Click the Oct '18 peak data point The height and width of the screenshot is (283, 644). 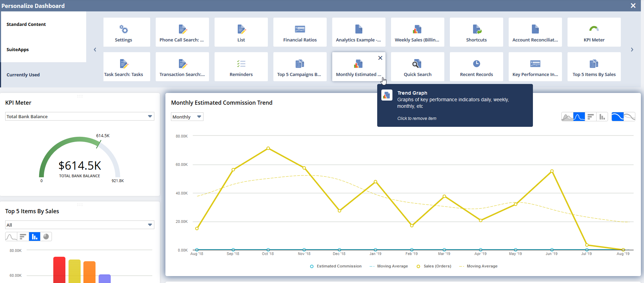pos(268,148)
